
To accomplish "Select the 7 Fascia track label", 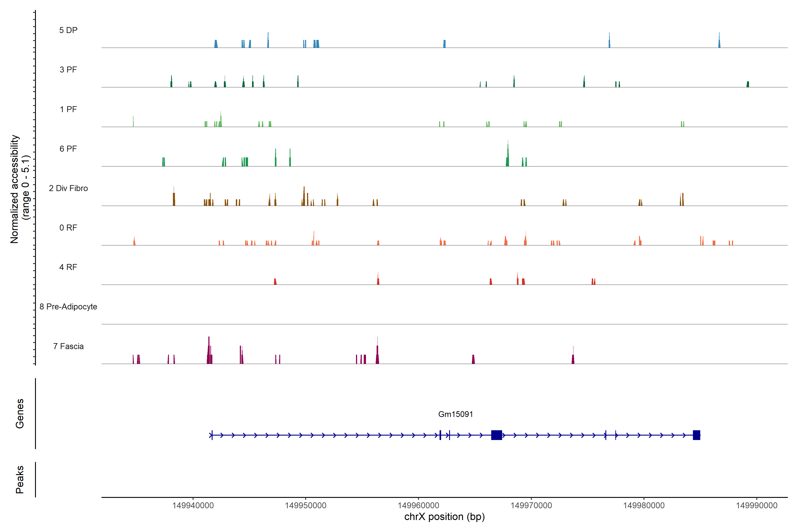I will [68, 346].
